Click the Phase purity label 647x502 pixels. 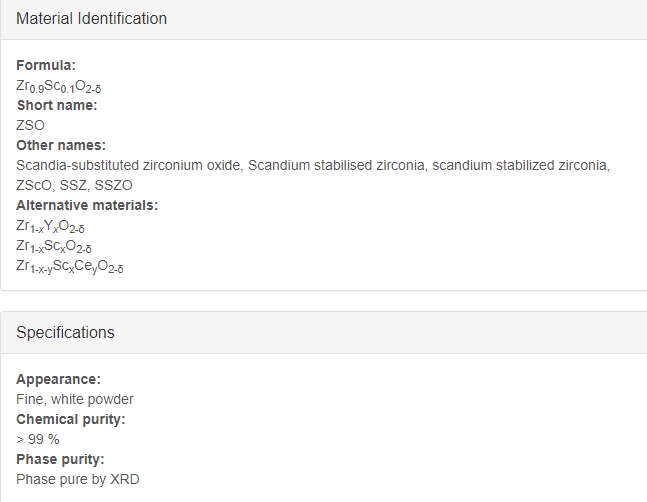click(x=60, y=459)
